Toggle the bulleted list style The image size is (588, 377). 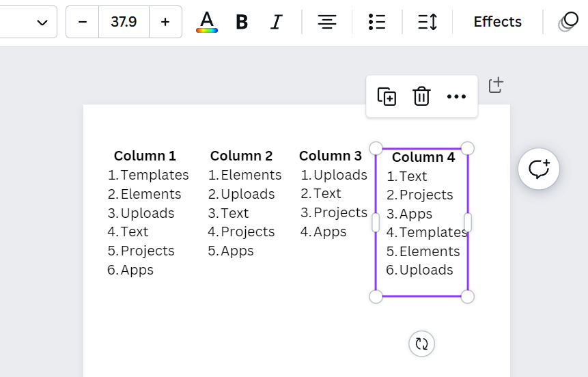(376, 22)
